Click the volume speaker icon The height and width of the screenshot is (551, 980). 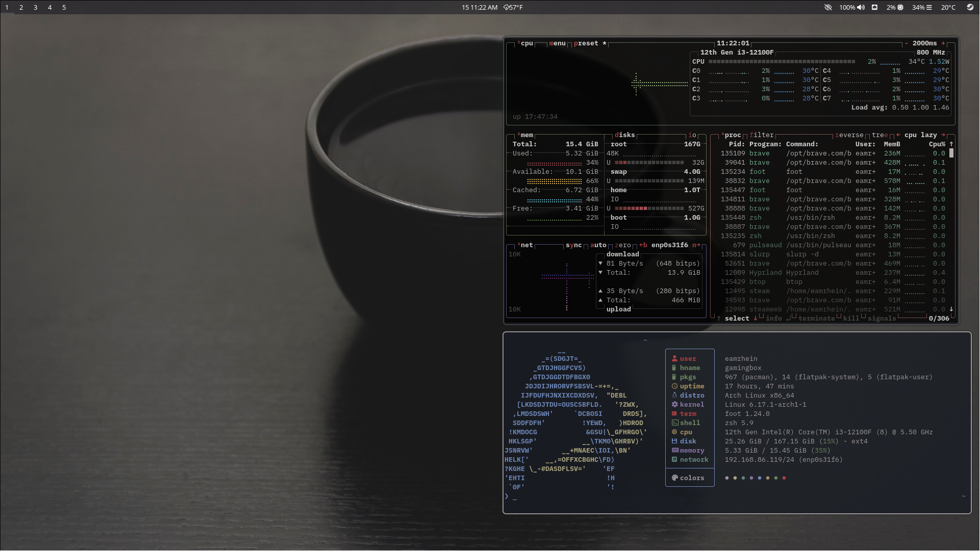861,7
